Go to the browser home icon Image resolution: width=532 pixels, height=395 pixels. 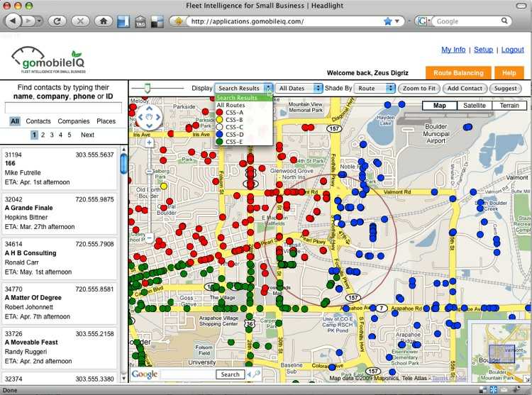point(103,21)
